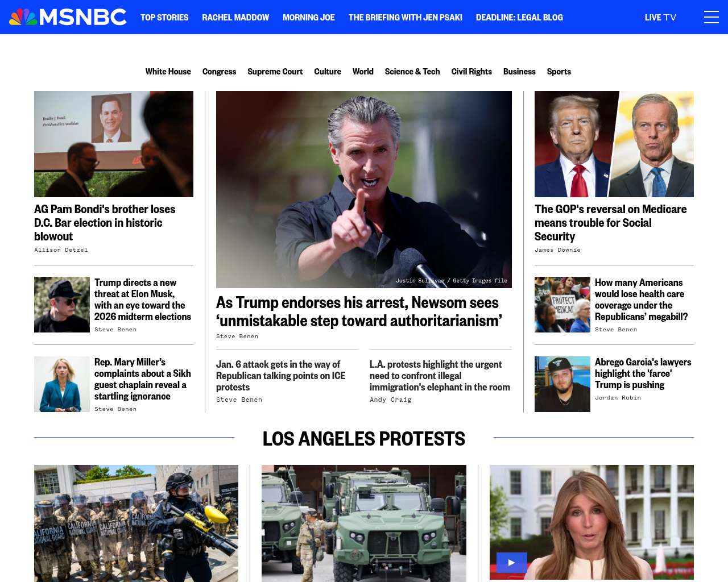
Task: Go to the Business topic
Action: (x=519, y=72)
